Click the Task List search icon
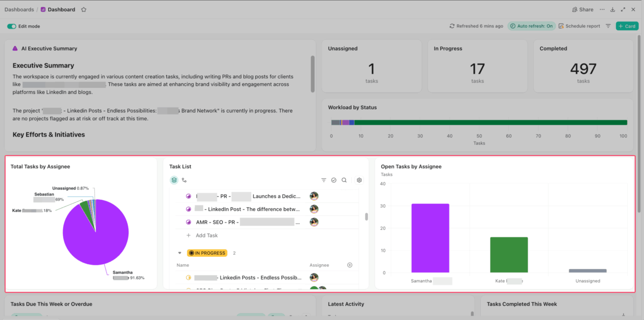Screen dimensions: 644x320 344,180
